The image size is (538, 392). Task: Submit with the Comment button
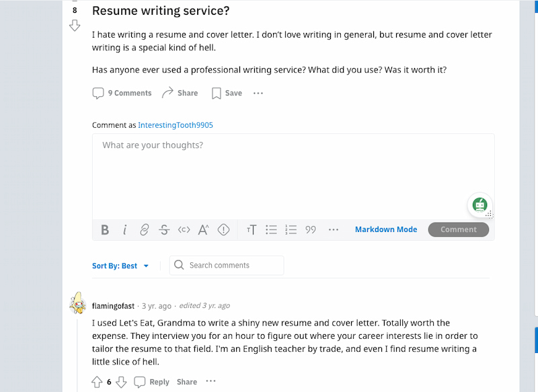coord(459,229)
